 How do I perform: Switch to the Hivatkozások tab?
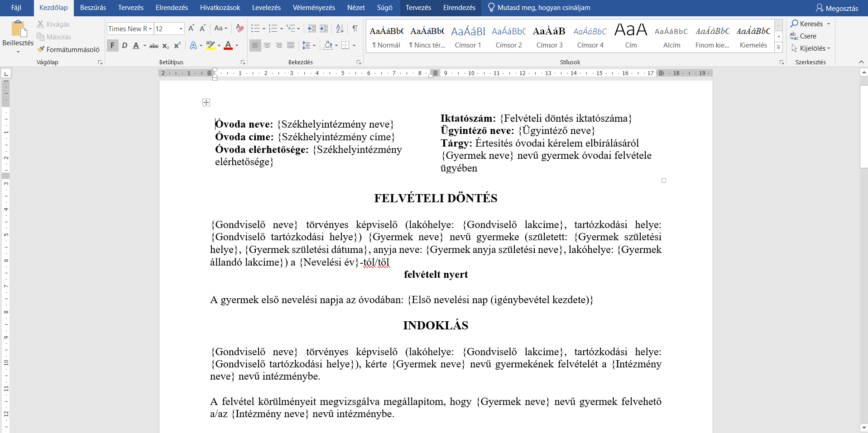pyautogui.click(x=220, y=8)
